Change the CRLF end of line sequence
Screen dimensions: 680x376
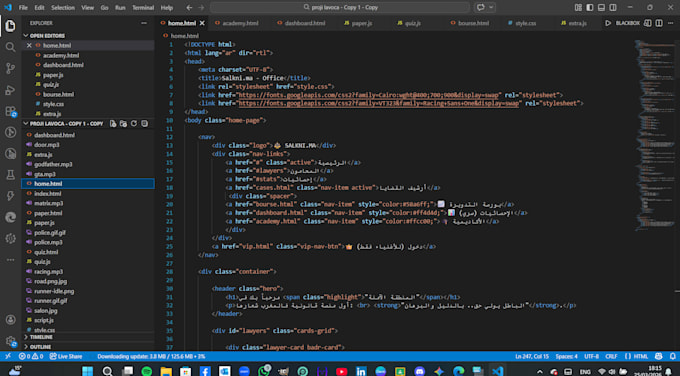[x=611, y=356]
